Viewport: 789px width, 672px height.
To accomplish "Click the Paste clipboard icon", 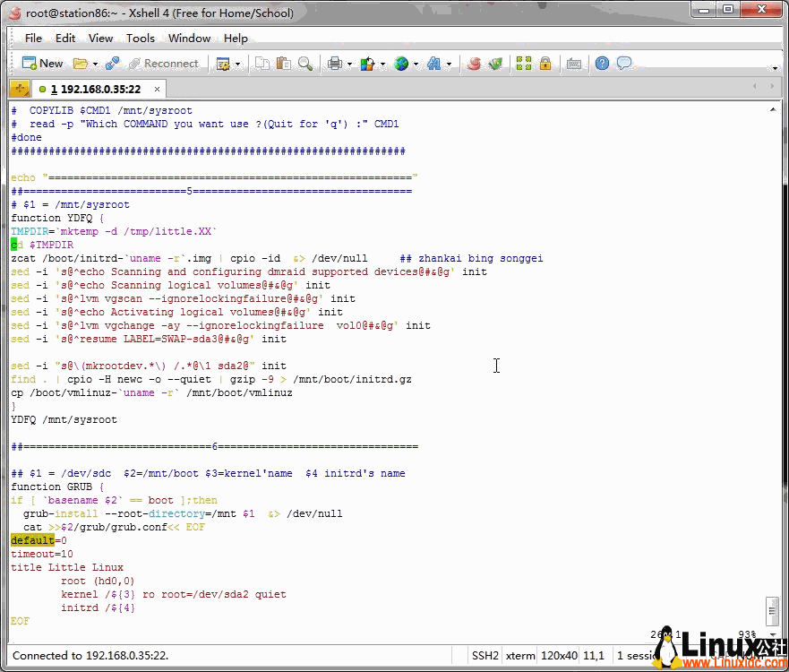I will [x=284, y=64].
